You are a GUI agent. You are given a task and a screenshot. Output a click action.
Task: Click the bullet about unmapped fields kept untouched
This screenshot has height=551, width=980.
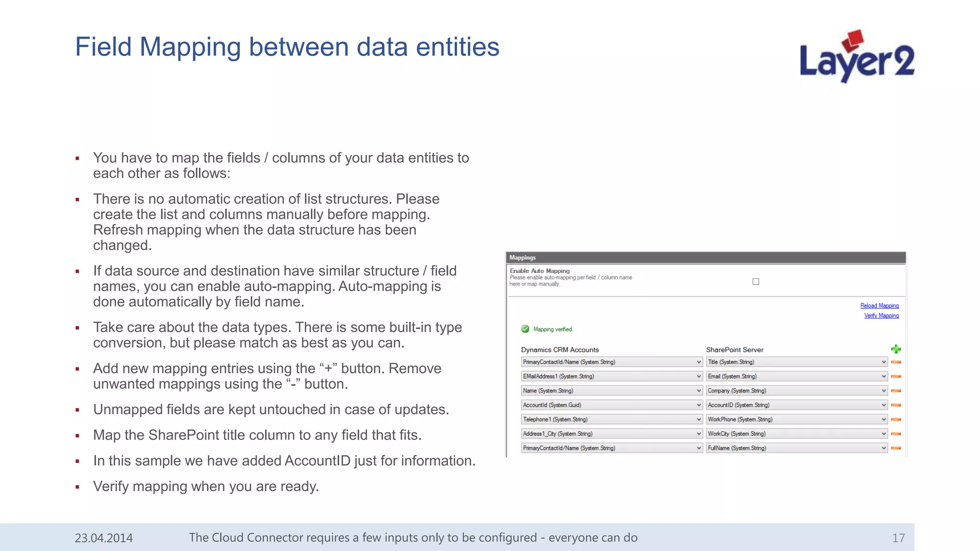point(271,409)
